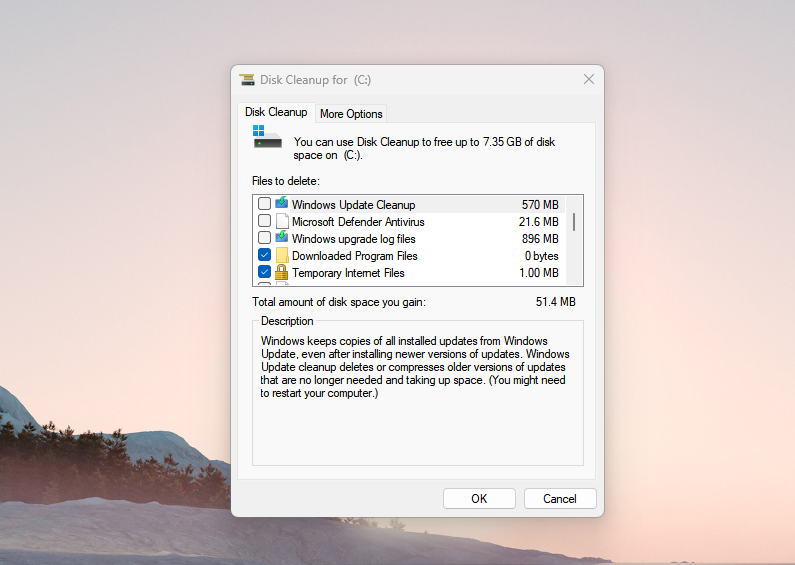Click the Files to delete label
This screenshot has height=565, width=795.
286,181
